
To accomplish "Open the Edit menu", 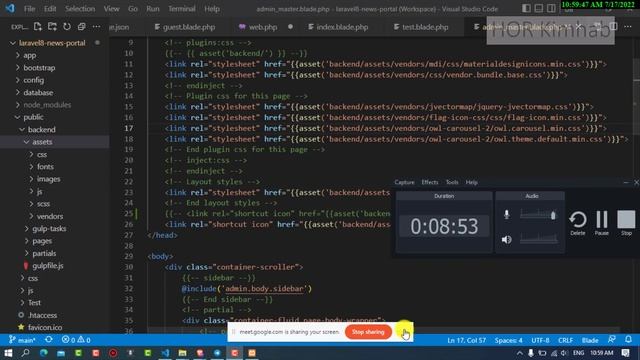I will click(x=50, y=9).
